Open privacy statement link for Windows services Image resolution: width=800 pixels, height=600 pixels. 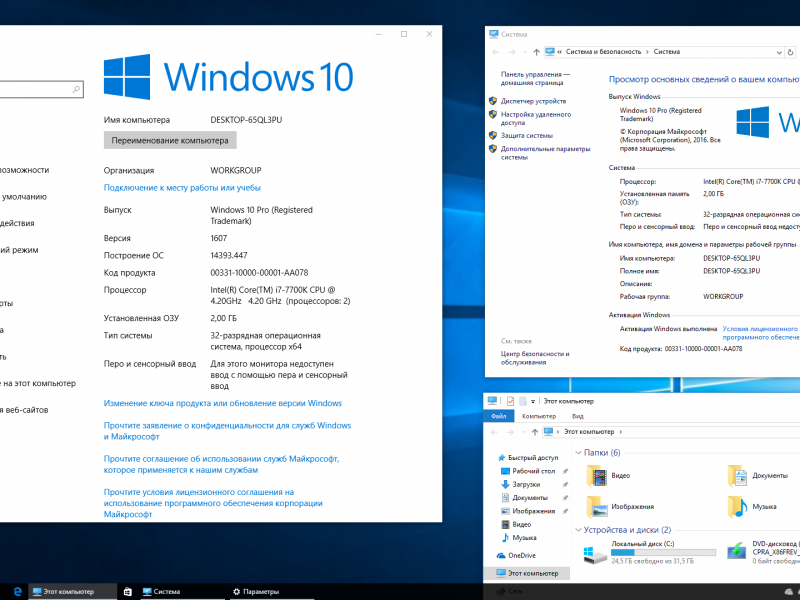point(228,431)
